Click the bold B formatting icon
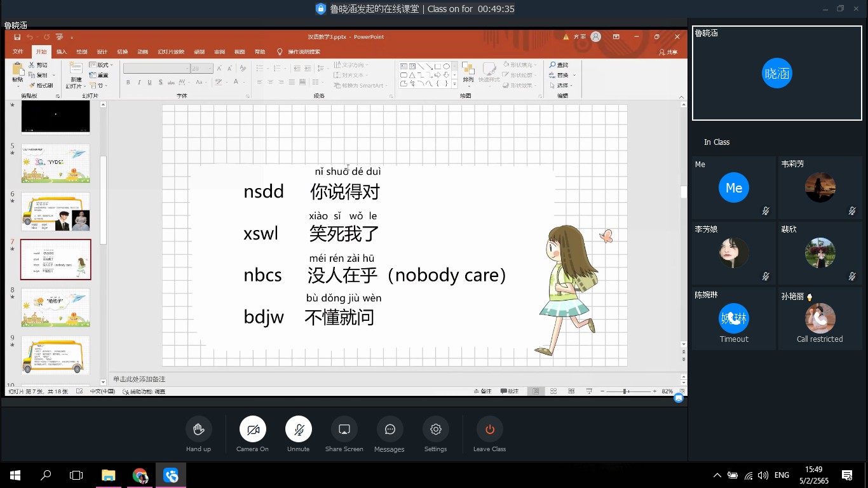 pyautogui.click(x=128, y=83)
